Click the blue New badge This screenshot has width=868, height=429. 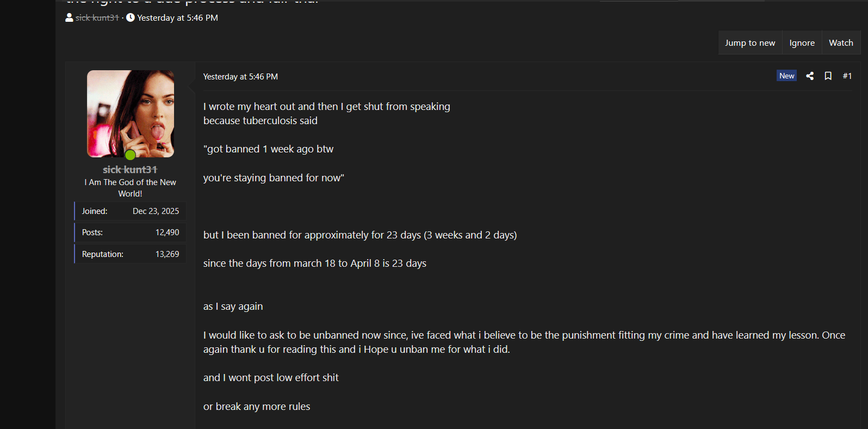pyautogui.click(x=786, y=76)
